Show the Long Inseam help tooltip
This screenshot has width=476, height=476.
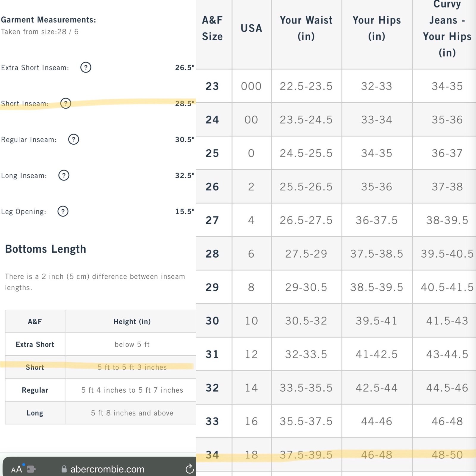tap(64, 175)
